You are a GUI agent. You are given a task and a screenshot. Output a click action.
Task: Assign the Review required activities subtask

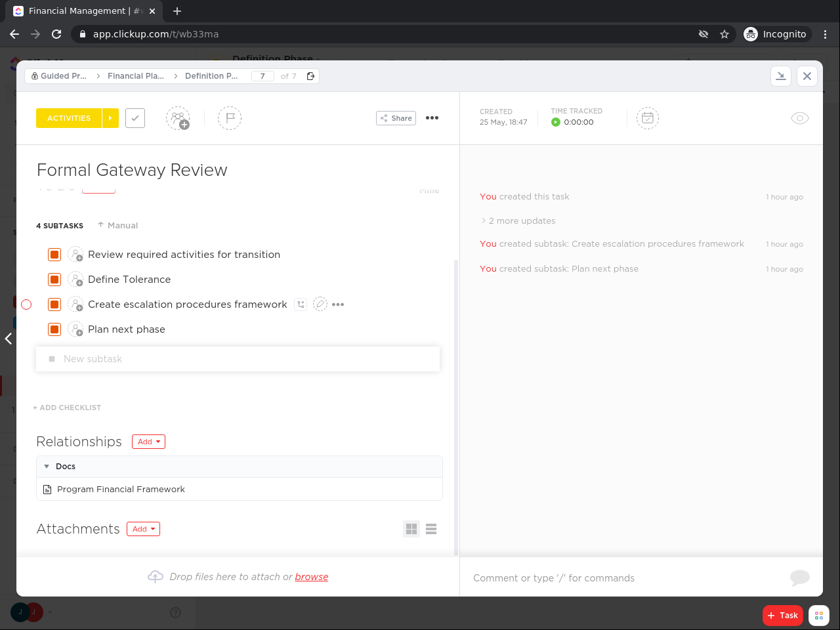pos(76,255)
